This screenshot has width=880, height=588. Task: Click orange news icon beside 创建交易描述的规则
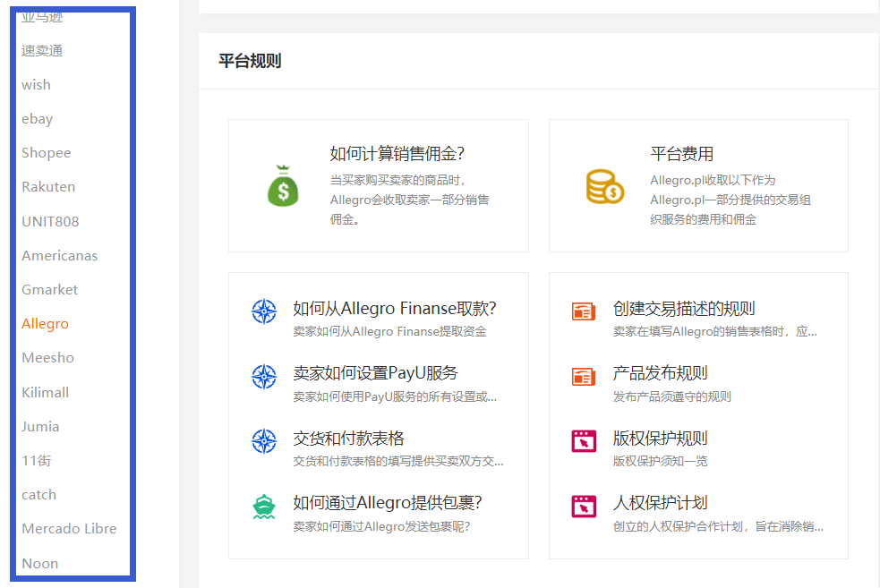pos(584,311)
